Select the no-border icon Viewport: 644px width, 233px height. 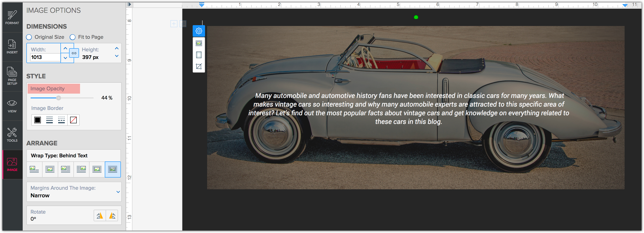click(73, 120)
